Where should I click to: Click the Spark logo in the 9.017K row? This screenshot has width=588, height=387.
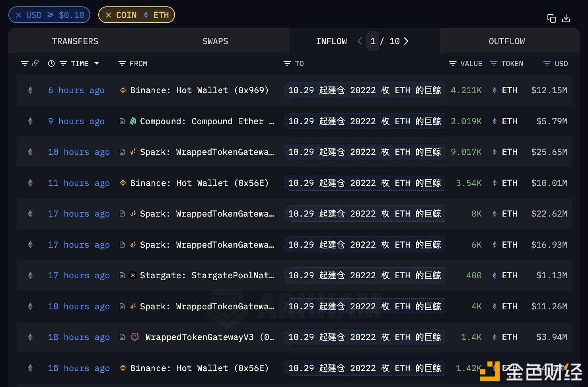133,152
